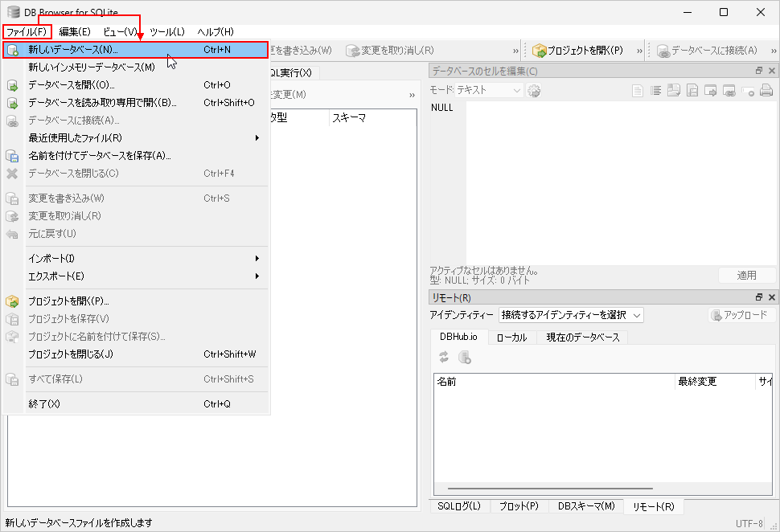
Task: Undock the データベースのセルを編集 panel
Action: [x=759, y=71]
